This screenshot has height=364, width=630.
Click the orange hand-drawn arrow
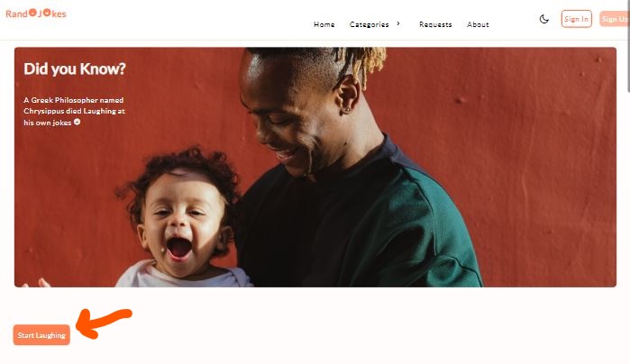(x=104, y=323)
